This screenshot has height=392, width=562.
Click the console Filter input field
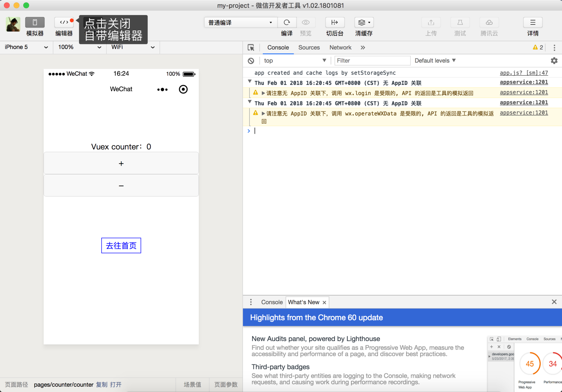pos(372,61)
